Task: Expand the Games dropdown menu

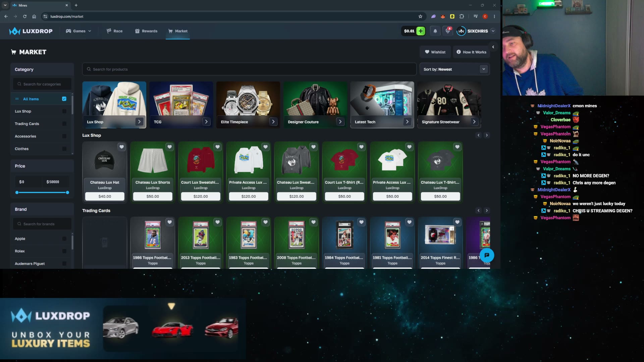Action: tap(78, 31)
